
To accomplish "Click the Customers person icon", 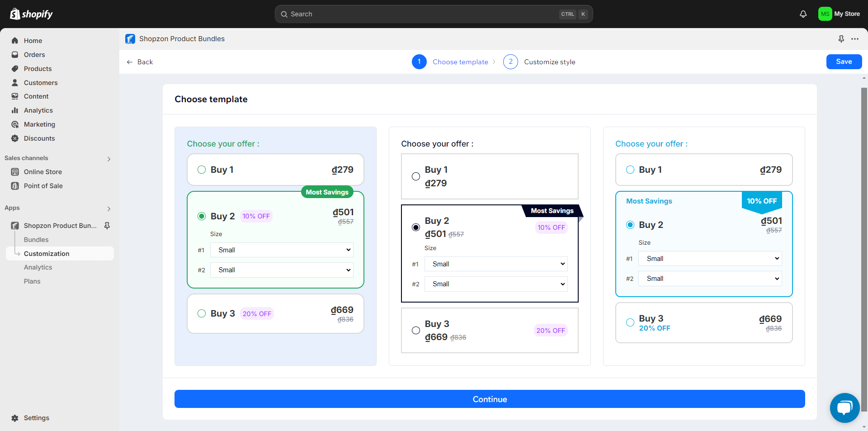I will [15, 83].
